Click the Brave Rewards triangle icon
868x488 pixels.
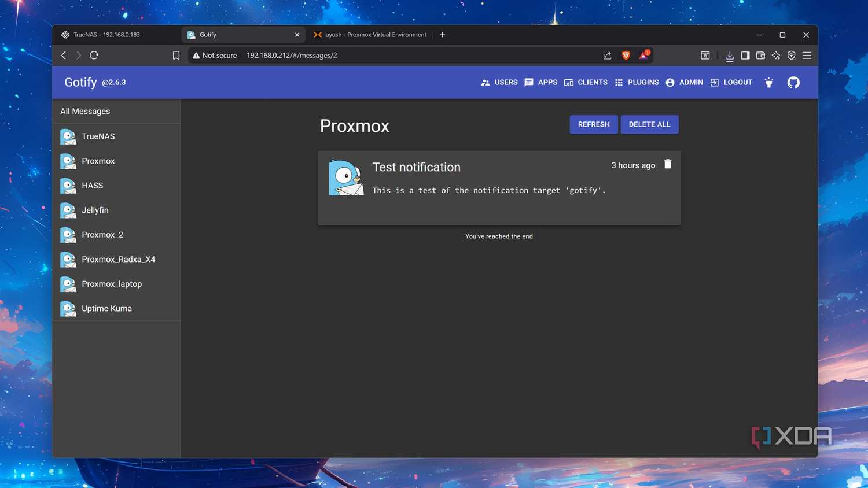(644, 55)
